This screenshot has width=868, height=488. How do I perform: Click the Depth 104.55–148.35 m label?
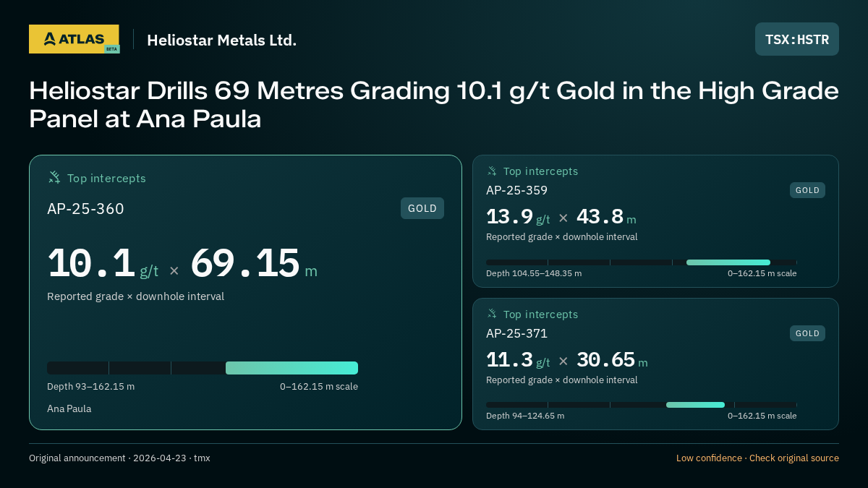534,273
